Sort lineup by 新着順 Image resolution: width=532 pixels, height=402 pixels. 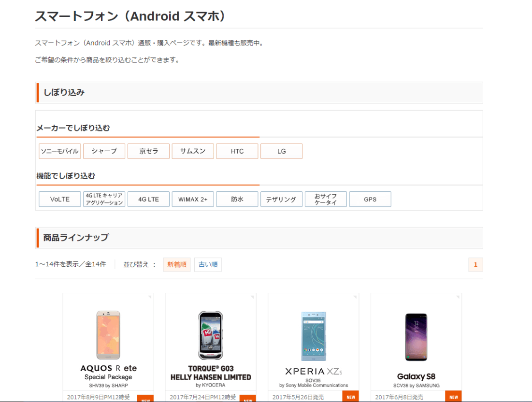click(x=177, y=265)
